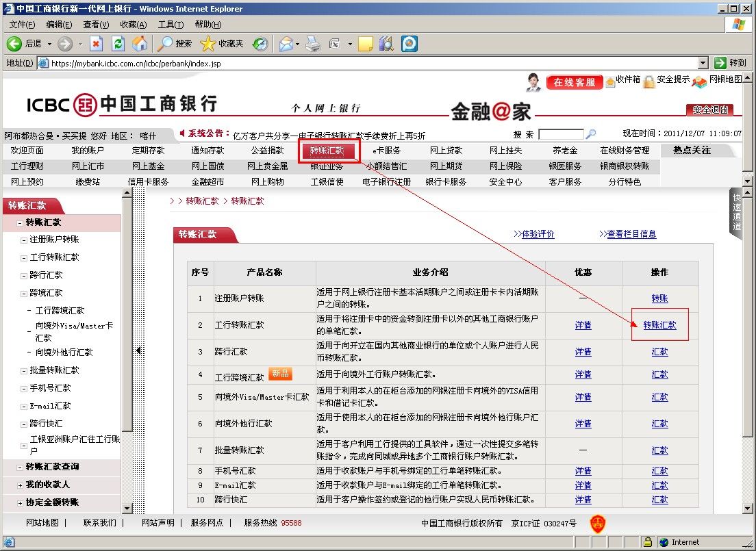Open the >>查看栏目信息 link
Image resolution: width=756 pixels, height=551 pixels.
pyautogui.click(x=628, y=234)
